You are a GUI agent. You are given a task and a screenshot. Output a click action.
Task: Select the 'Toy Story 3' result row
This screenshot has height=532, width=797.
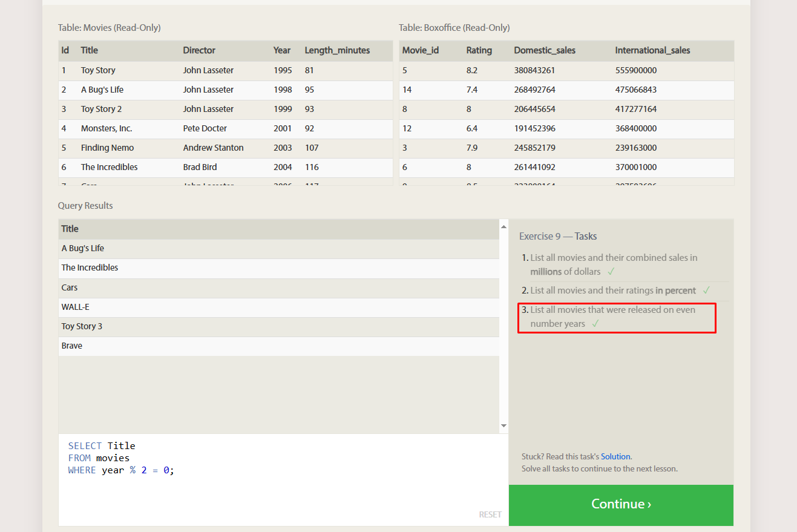[x=279, y=326]
